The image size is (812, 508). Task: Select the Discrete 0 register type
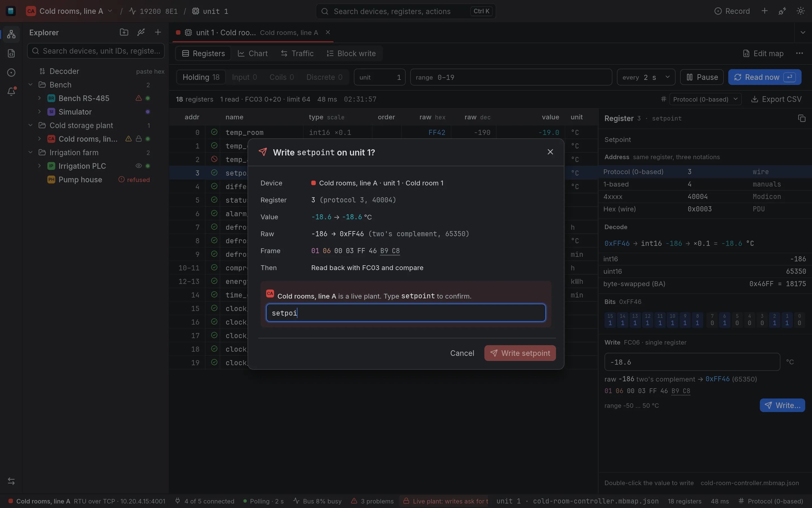[324, 77]
